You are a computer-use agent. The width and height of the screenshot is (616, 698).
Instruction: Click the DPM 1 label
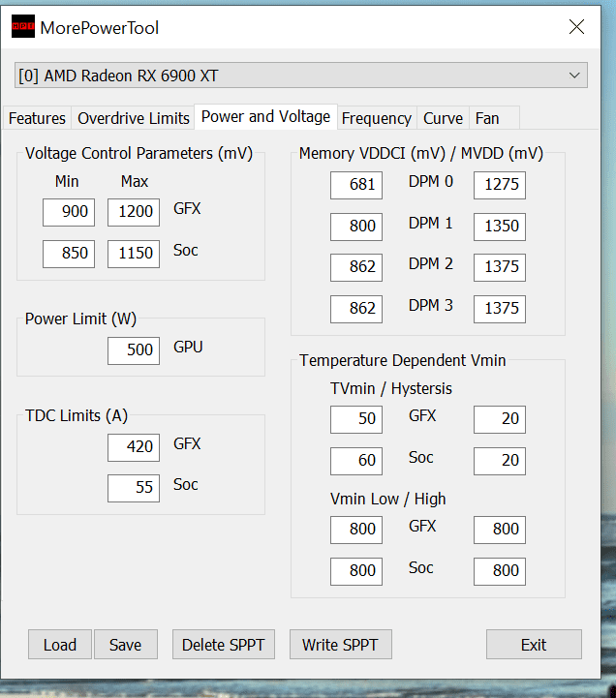431,223
